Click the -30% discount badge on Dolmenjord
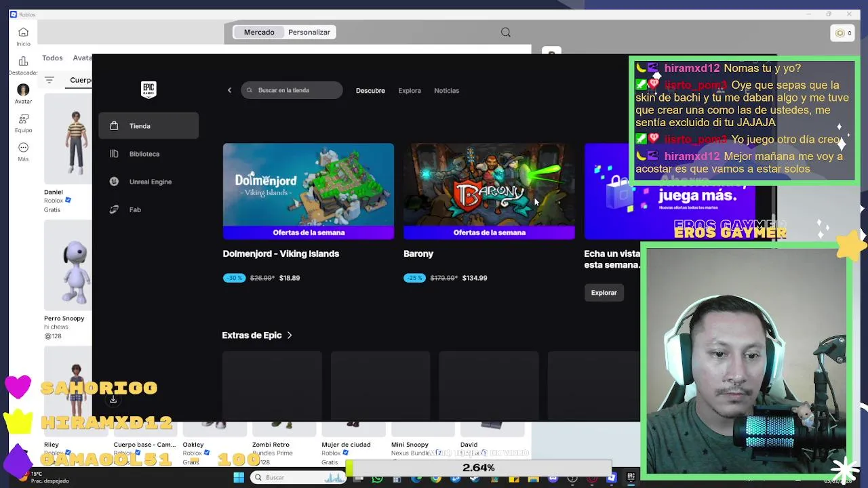 [x=233, y=278]
